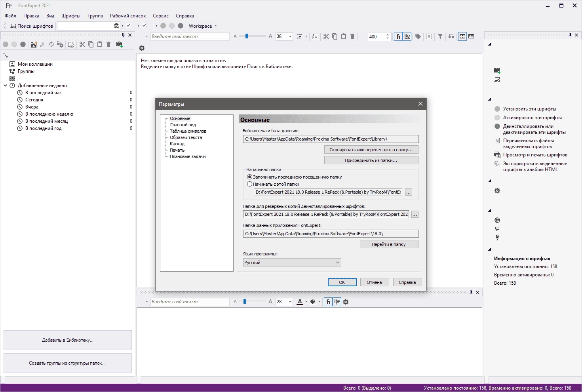This screenshot has width=582, height=392.
Task: Open text color 'A' dropdown arrow
Action: [x=306, y=302]
